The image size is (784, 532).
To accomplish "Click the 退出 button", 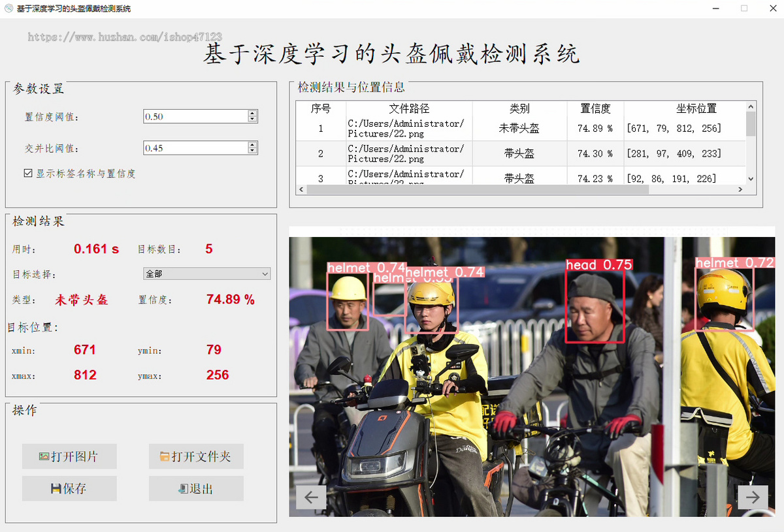I will point(196,488).
